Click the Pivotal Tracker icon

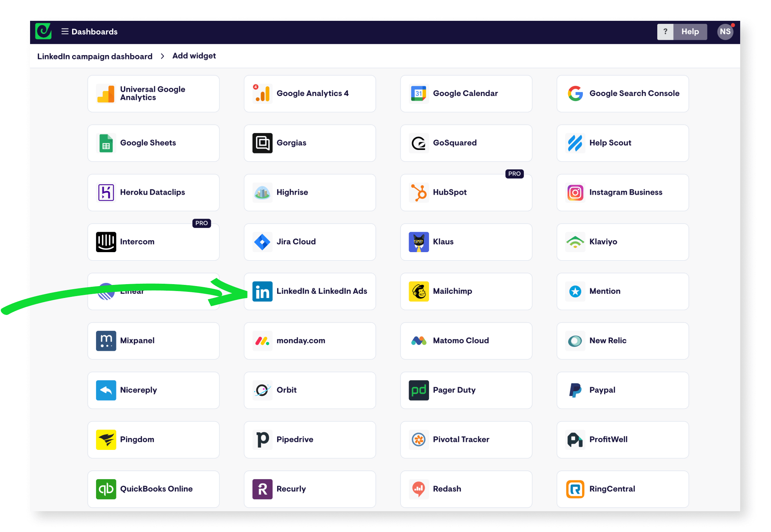click(419, 439)
